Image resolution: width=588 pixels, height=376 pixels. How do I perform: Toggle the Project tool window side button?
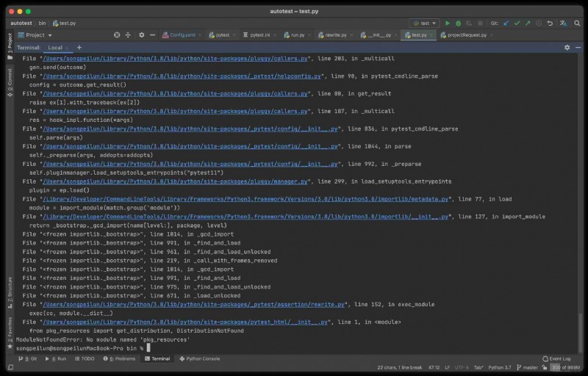[x=10, y=46]
